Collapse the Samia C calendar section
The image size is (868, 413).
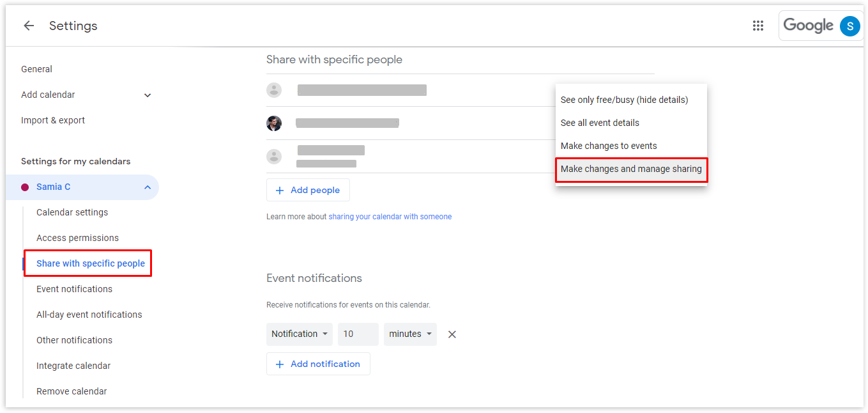[148, 187]
